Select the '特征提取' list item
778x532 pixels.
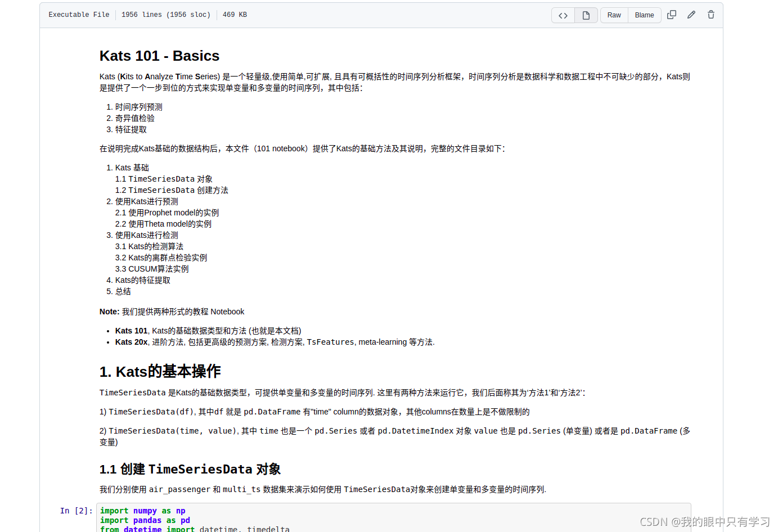pyautogui.click(x=131, y=129)
